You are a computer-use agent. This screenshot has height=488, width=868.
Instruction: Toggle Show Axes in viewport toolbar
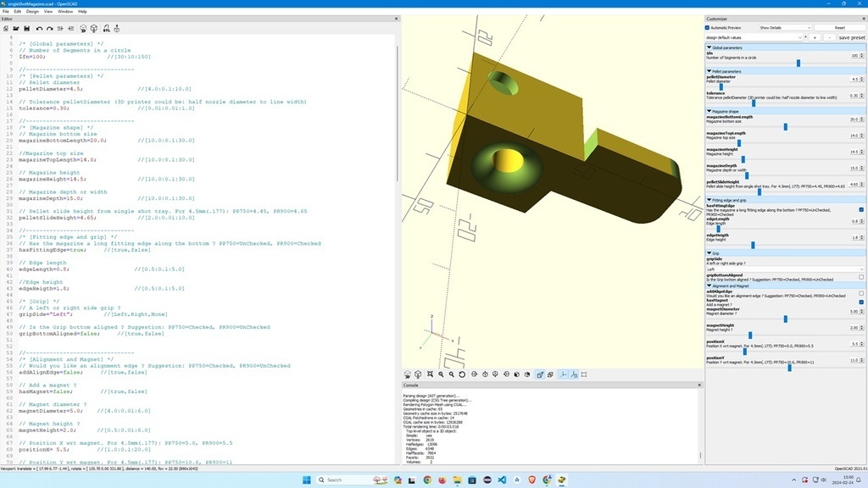(564, 374)
